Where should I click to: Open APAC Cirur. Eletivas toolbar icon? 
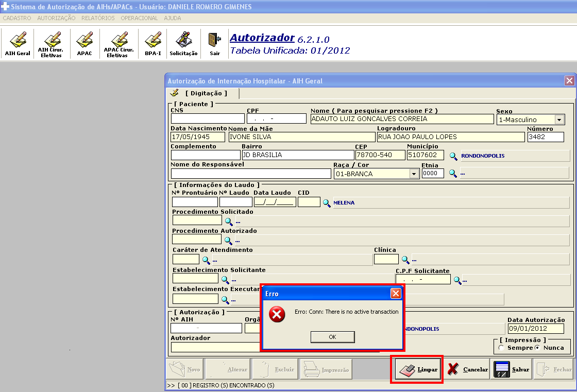118,43
